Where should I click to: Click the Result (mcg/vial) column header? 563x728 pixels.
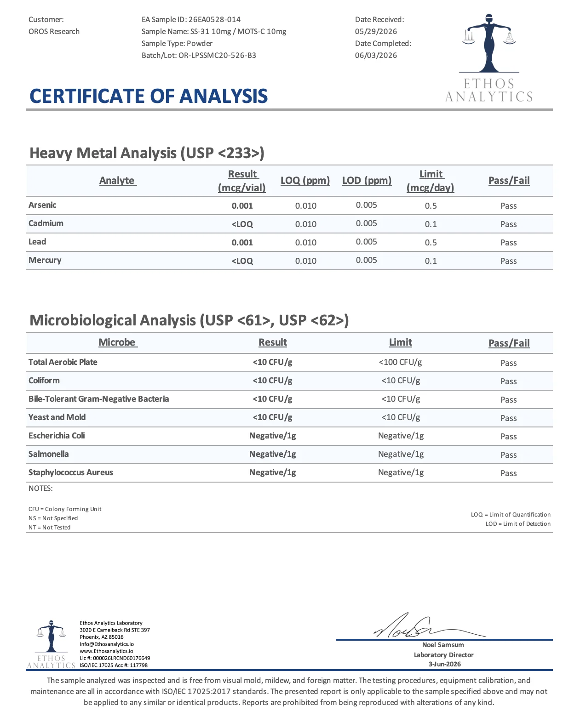(242, 181)
